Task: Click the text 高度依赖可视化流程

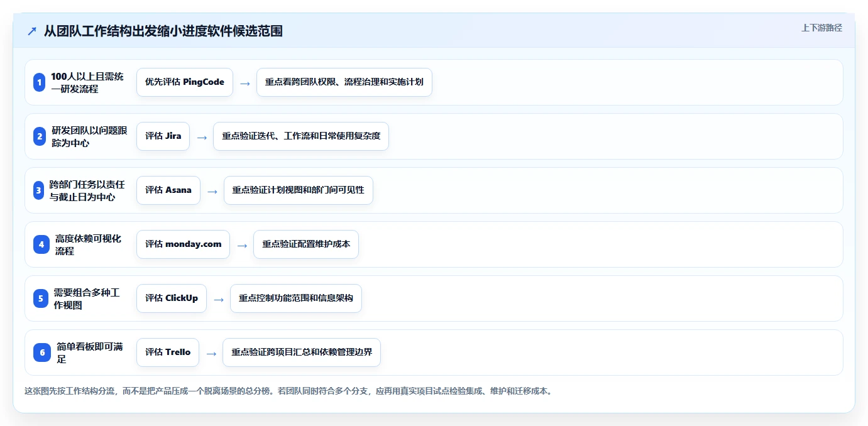Action: (x=88, y=244)
